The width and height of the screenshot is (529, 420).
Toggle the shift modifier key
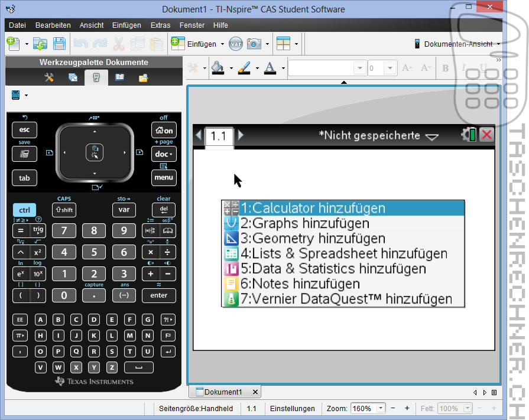click(64, 210)
